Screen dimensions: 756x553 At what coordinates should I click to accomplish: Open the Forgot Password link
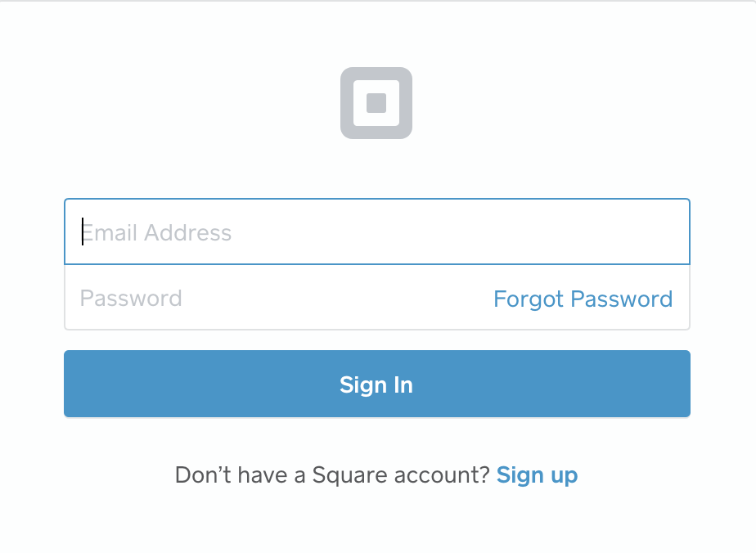(x=583, y=299)
